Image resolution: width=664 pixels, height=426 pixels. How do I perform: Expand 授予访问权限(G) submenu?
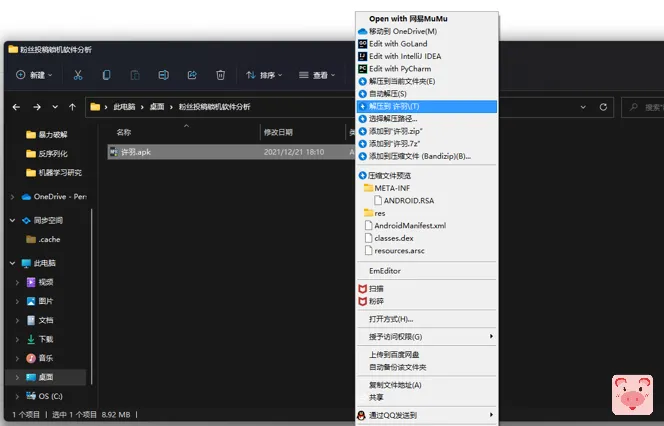coord(427,337)
